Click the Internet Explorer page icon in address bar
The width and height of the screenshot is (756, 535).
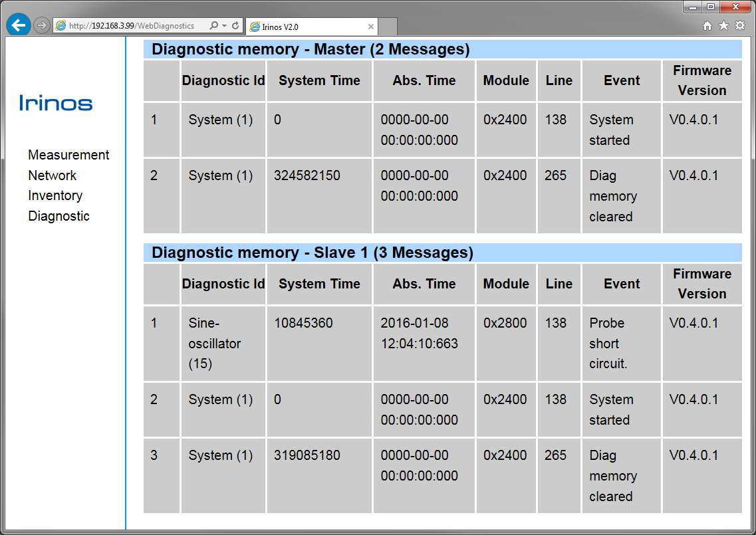pos(61,25)
